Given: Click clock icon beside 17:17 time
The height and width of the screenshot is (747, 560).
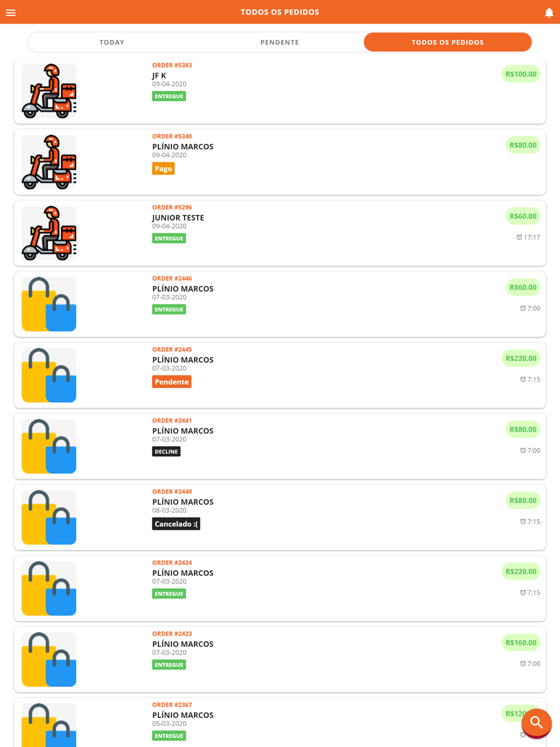Looking at the screenshot, I should tap(519, 237).
